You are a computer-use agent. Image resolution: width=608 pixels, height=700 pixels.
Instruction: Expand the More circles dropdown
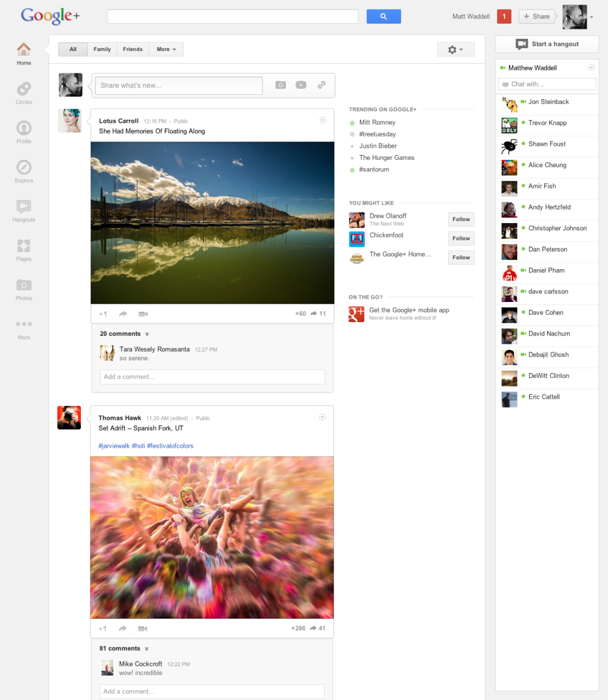click(166, 49)
